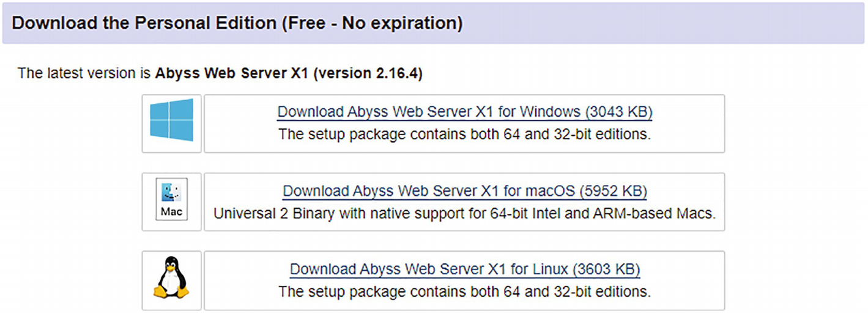This screenshot has width=868, height=314.
Task: Click "The latest version is" text
Action: tap(84, 74)
